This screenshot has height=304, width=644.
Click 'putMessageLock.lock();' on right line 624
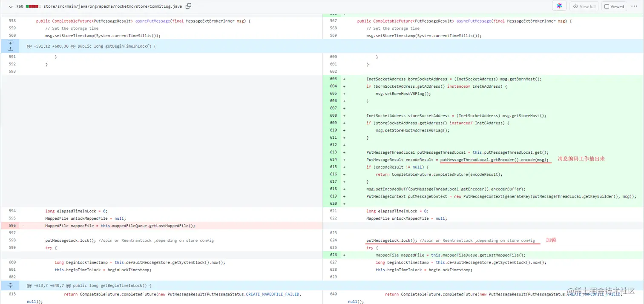pyautogui.click(x=391, y=240)
